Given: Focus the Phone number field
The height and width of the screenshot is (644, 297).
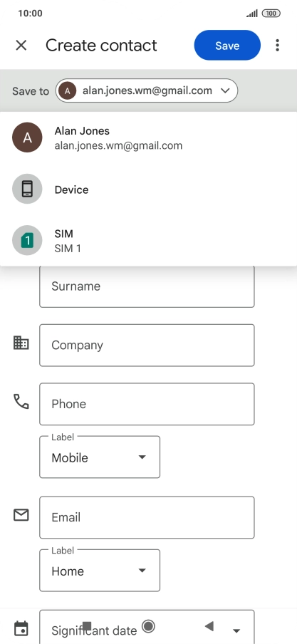Looking at the screenshot, I should pos(147,404).
